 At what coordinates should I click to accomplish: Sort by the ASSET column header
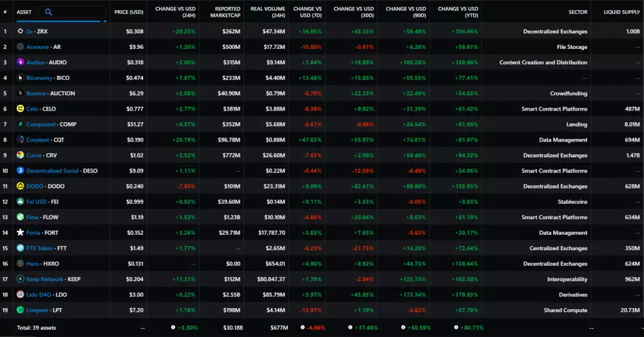pos(24,12)
